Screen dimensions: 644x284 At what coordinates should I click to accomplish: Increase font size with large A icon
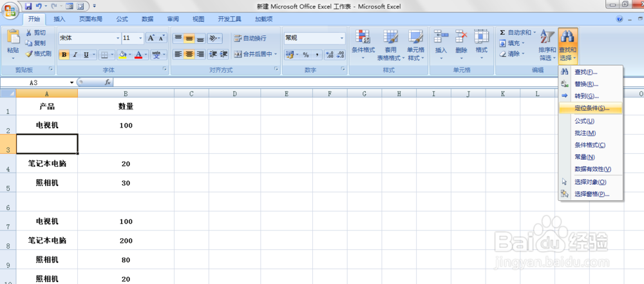tap(151, 38)
